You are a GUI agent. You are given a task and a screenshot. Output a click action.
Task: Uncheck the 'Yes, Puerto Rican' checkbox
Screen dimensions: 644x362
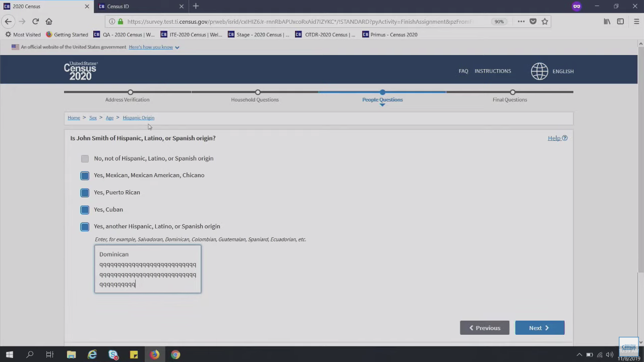pos(85,192)
